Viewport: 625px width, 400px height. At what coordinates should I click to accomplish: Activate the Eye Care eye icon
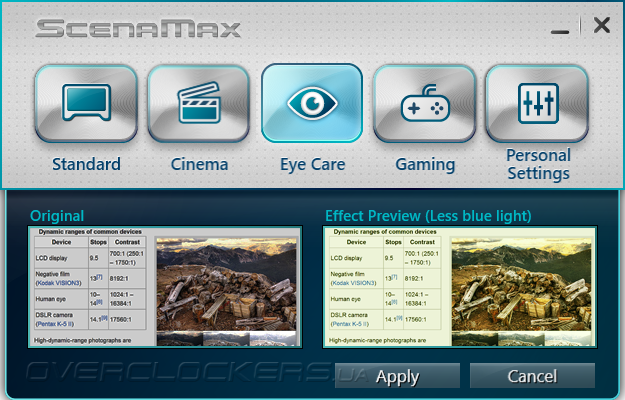pos(312,103)
